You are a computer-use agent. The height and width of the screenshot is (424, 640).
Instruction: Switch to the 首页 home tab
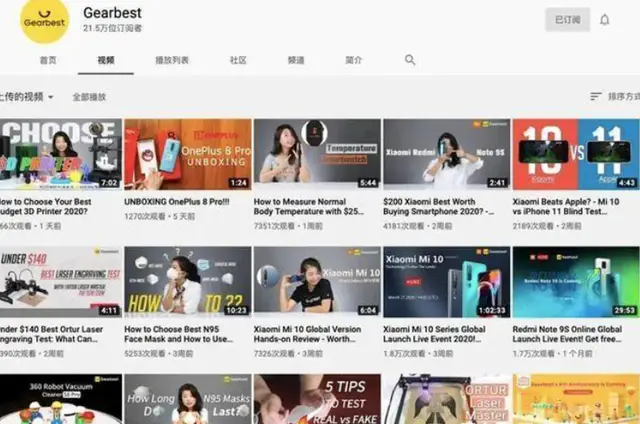(48, 60)
